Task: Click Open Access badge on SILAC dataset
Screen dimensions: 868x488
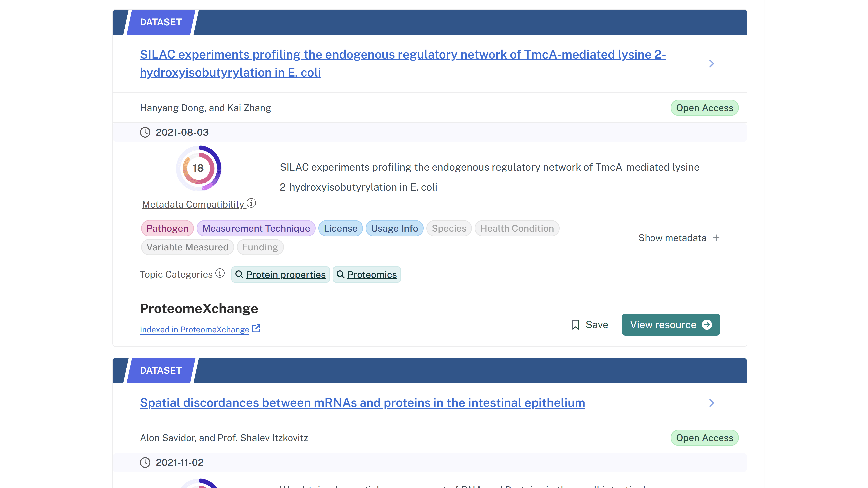Action: coord(704,108)
